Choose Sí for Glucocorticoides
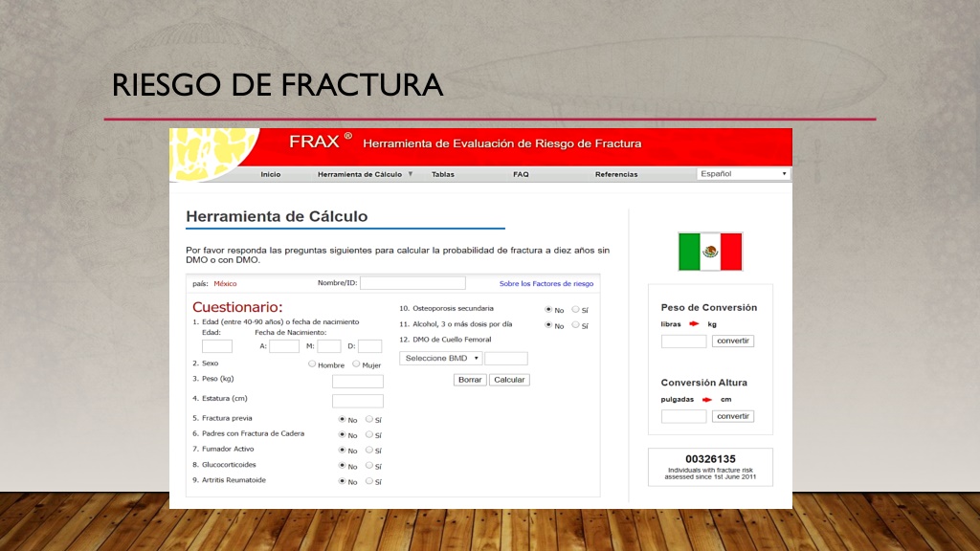This screenshot has width=980, height=551. tap(369, 466)
